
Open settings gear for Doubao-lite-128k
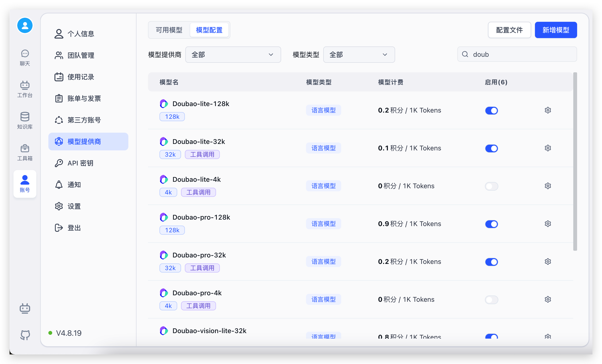[x=547, y=110]
